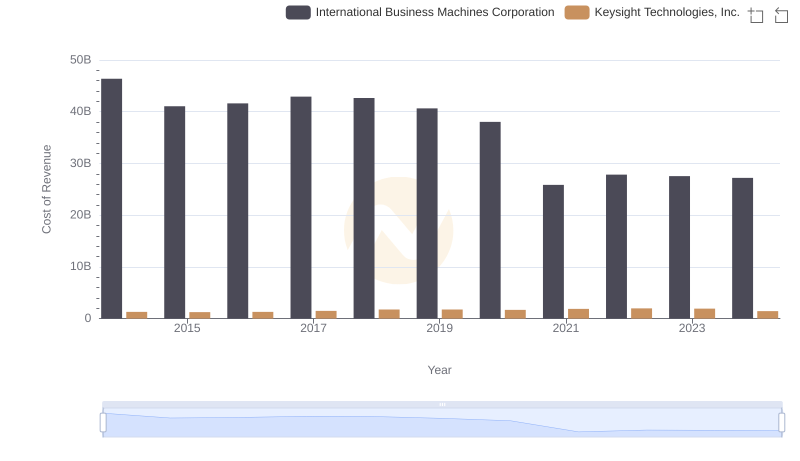
Task: Toggle Keysight Technologies, Inc. legend entry
Action: point(652,12)
